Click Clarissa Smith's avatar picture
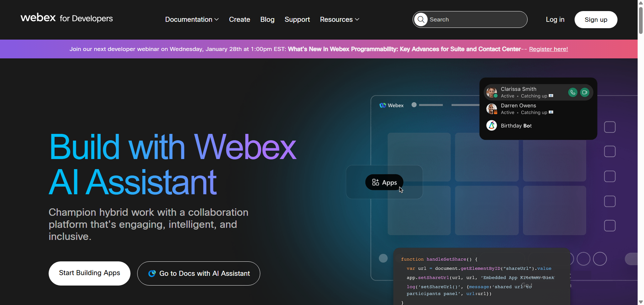 (492, 92)
